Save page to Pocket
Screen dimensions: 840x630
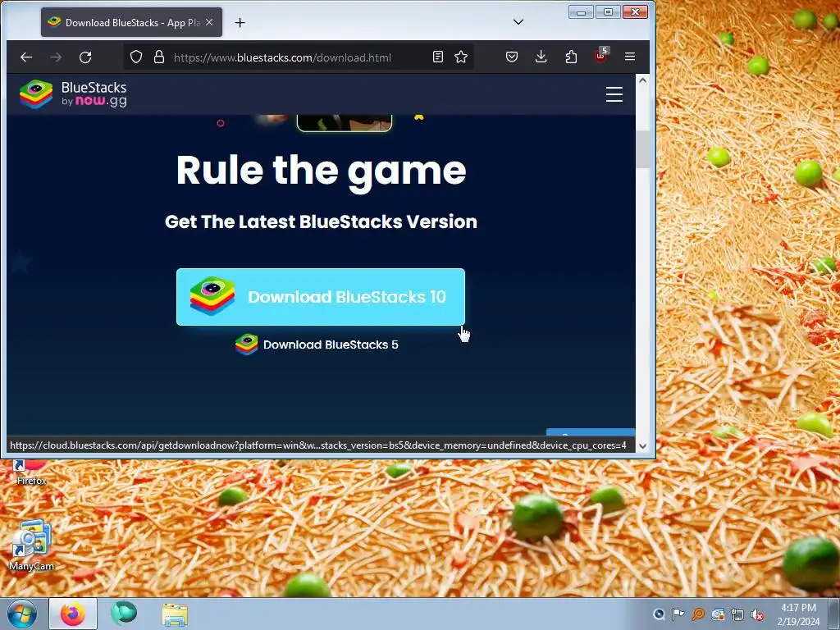coord(512,57)
